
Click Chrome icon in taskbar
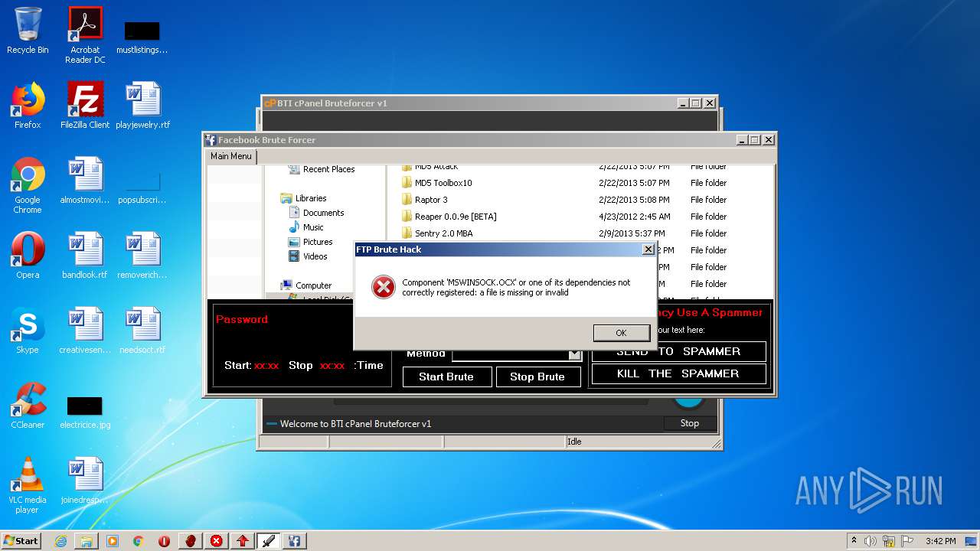[139, 541]
